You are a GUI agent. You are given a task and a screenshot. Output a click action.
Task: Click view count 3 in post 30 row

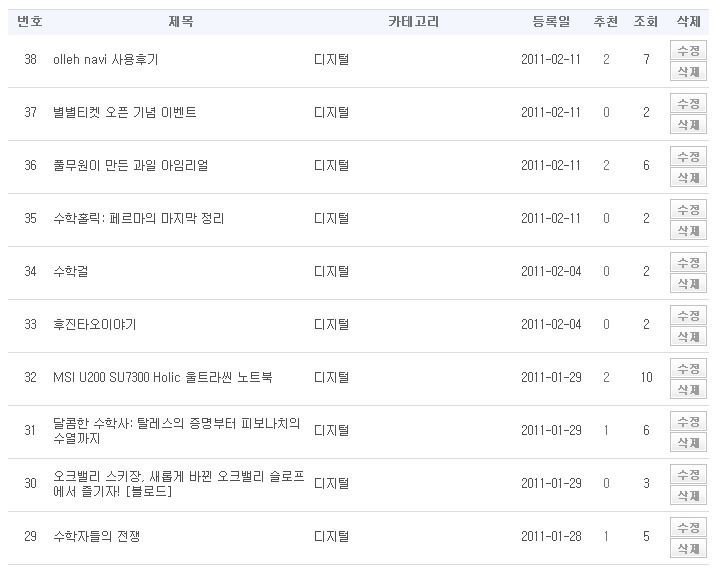tap(646, 483)
